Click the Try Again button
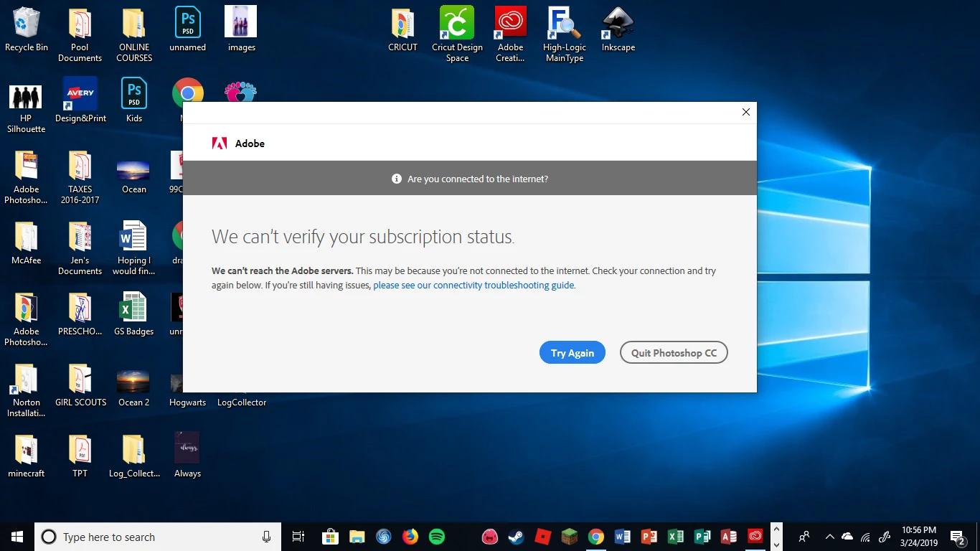The height and width of the screenshot is (551, 980). [x=572, y=353]
